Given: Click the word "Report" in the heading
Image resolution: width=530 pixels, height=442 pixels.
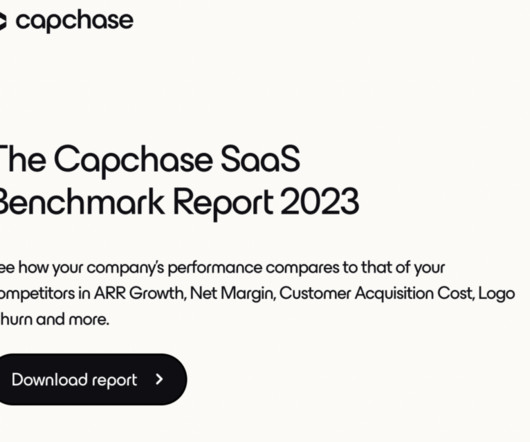Looking at the screenshot, I should click(x=223, y=203).
